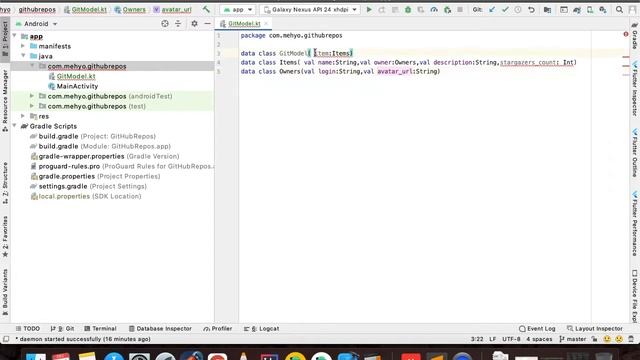Click Collapse All icon in Project panel
This screenshot has height=360, width=640.
pos(178,24)
